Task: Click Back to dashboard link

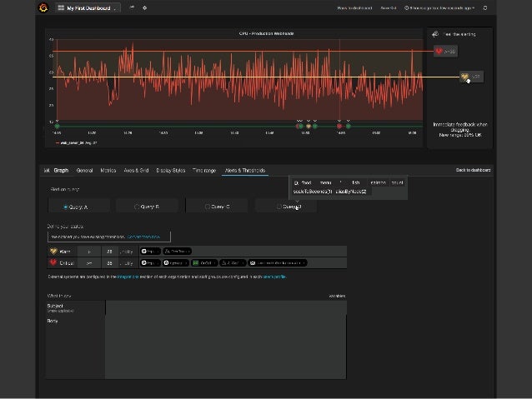Action: click(x=473, y=170)
